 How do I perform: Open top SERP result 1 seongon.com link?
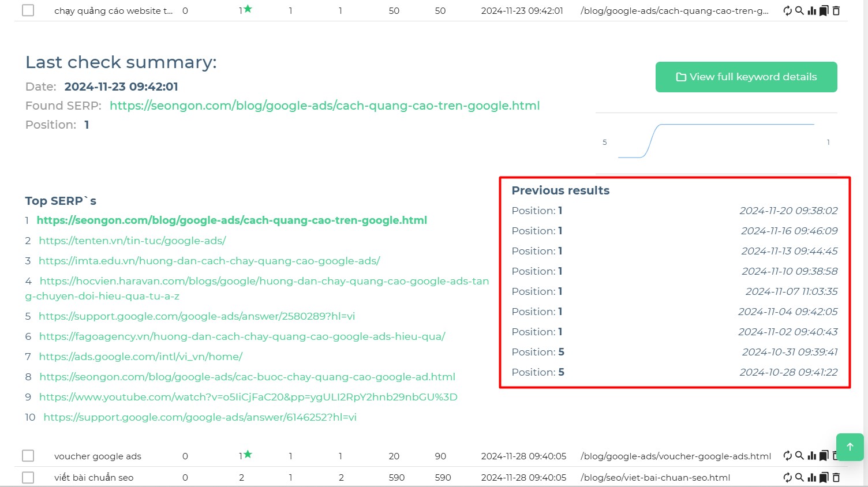point(232,220)
